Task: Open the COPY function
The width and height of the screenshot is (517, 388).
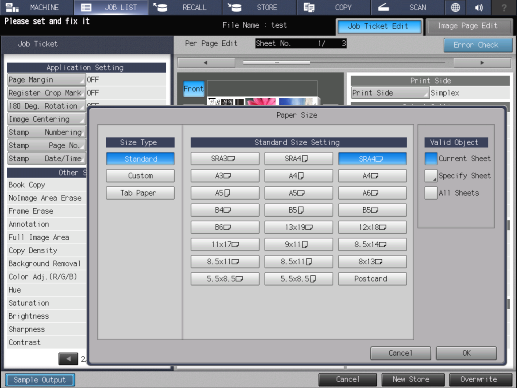Action: [333, 7]
